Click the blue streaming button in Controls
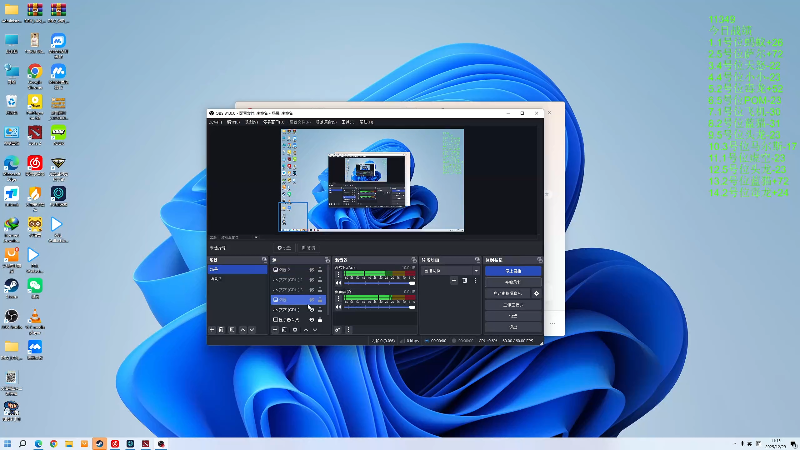This screenshot has height=450, width=800. tap(513, 271)
